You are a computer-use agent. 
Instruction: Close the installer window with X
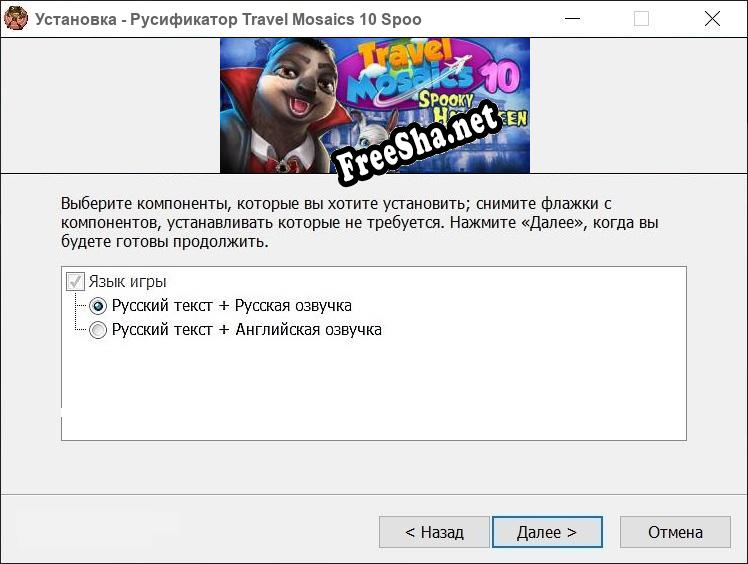pos(712,19)
